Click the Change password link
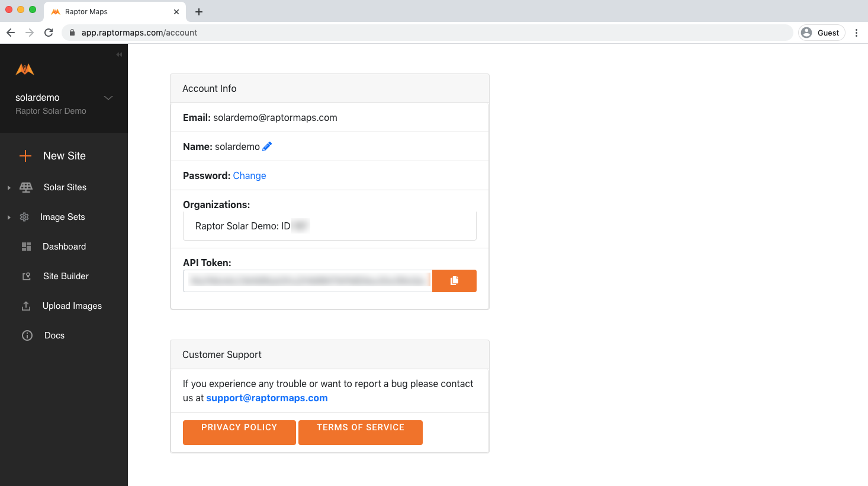Screen dimensions: 868x486 point(249,175)
